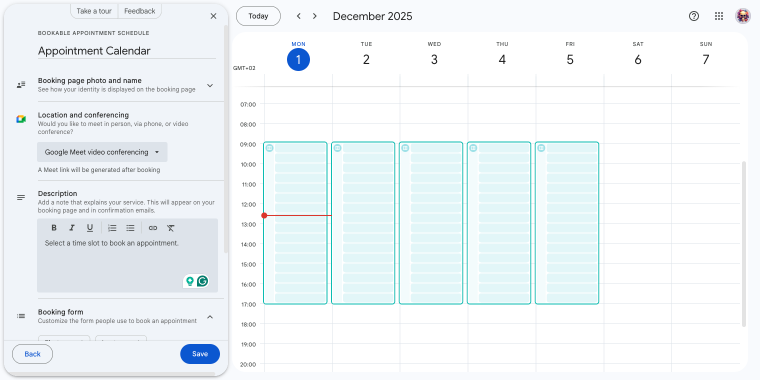760x380 pixels.
Task: Select Wednesday 3 date header
Action: 434,60
